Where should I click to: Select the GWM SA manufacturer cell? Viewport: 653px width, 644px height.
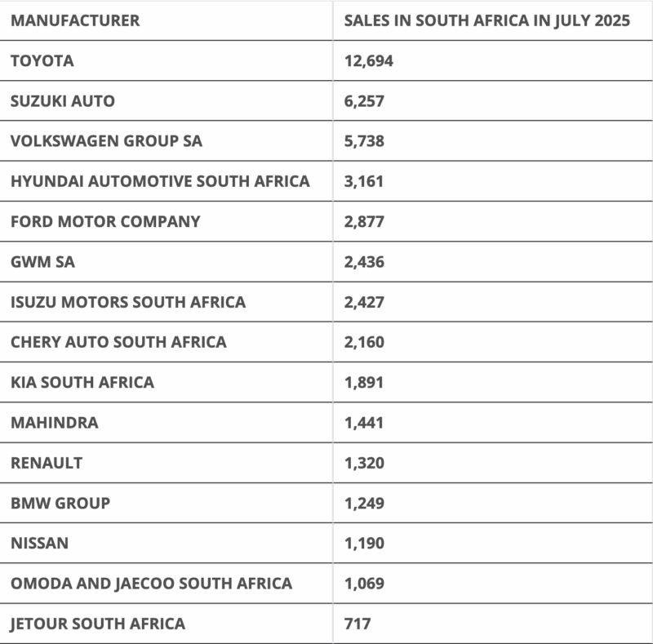click(43, 262)
